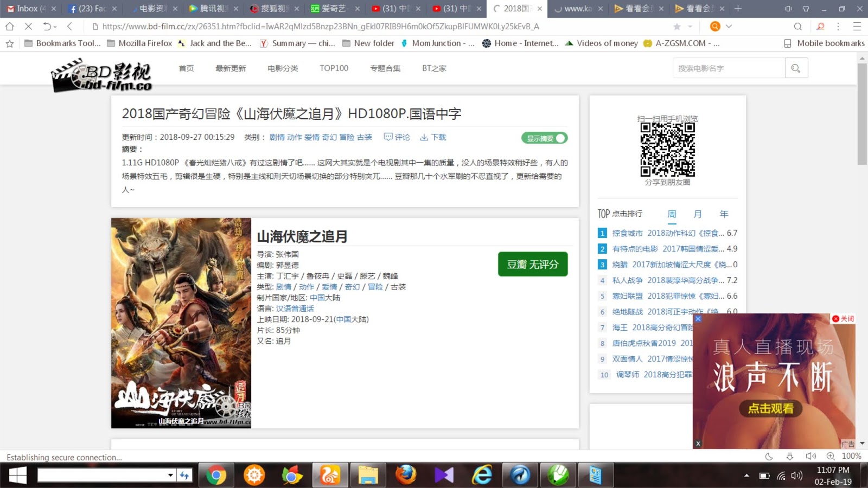Open the 最新更新 nav menu item

231,68
